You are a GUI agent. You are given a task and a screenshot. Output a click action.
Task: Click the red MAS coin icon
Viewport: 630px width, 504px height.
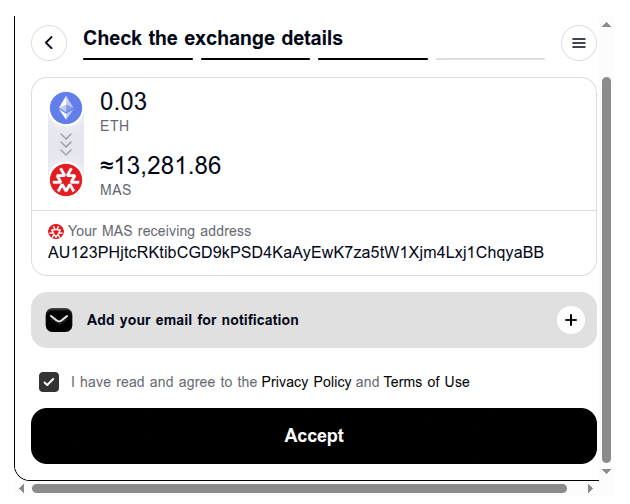click(x=66, y=180)
